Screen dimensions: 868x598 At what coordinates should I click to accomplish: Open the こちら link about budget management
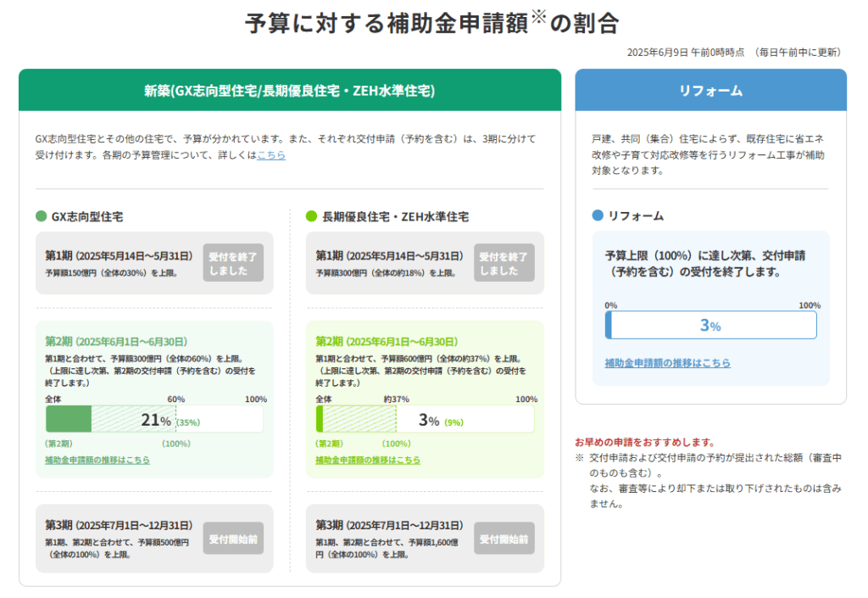(271, 155)
